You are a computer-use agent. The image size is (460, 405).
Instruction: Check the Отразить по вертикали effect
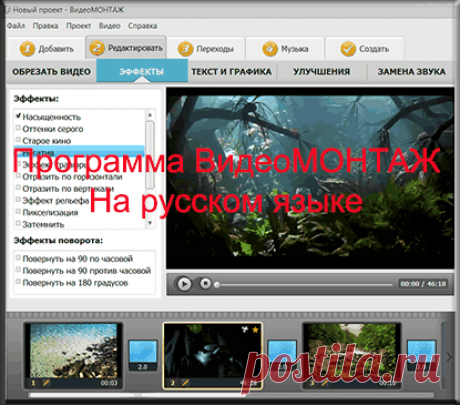coord(18,188)
